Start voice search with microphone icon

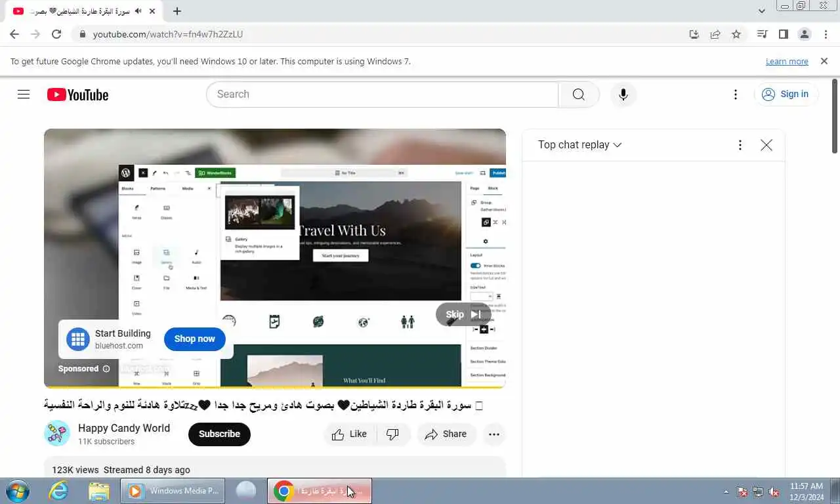623,94
